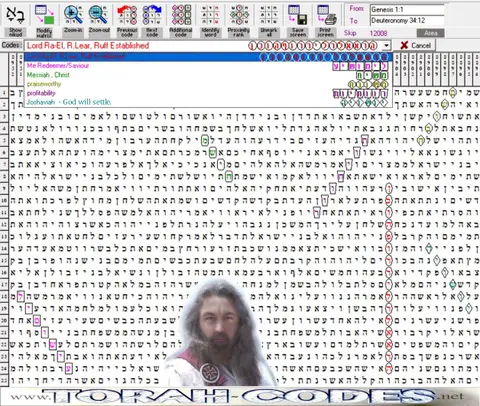
Task: Click the Skip value 12008
Action: click(x=378, y=33)
